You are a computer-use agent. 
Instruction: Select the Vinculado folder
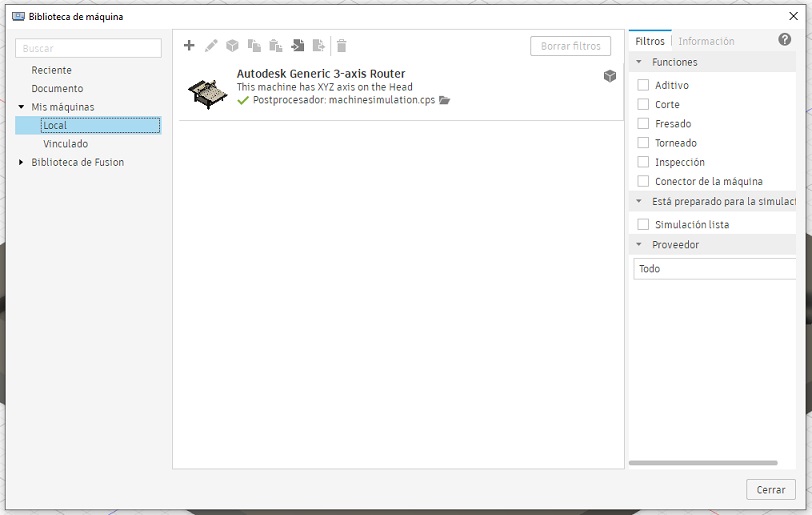[65, 144]
